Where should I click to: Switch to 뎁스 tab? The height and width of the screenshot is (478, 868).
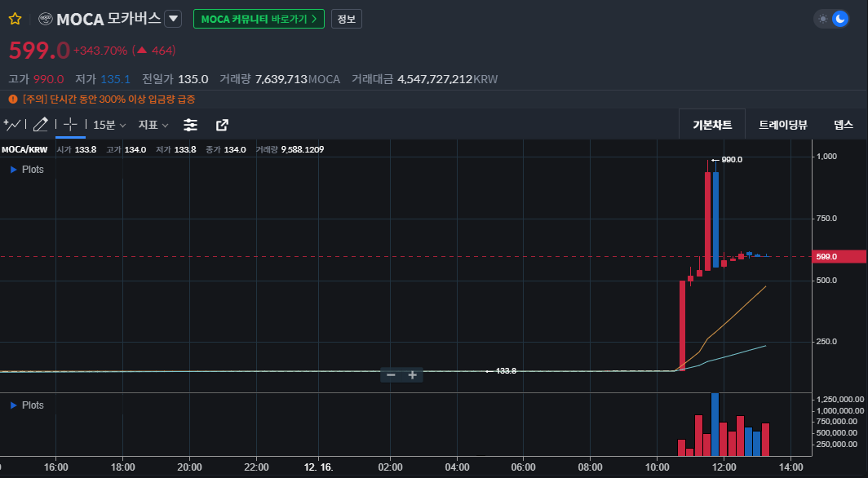(843, 125)
